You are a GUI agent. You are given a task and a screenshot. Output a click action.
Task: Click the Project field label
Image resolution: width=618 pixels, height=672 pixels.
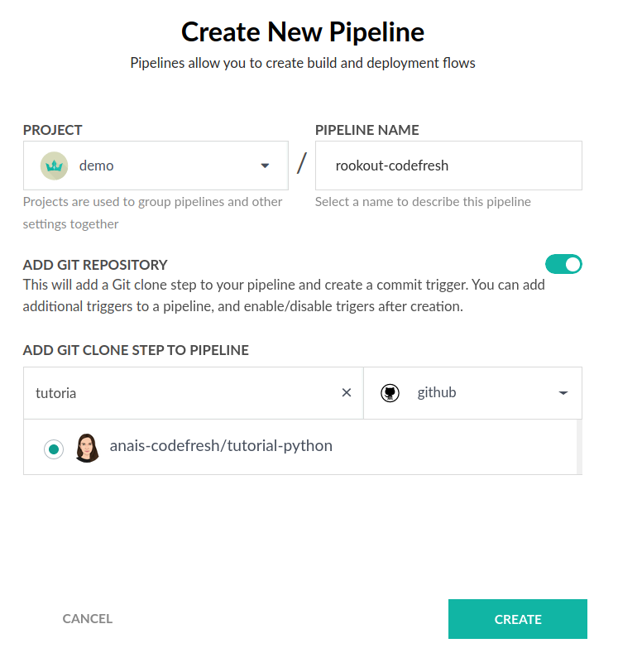coord(53,130)
